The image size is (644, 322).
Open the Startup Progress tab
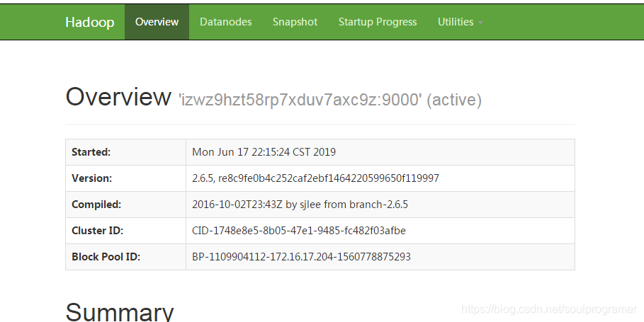pos(378,22)
